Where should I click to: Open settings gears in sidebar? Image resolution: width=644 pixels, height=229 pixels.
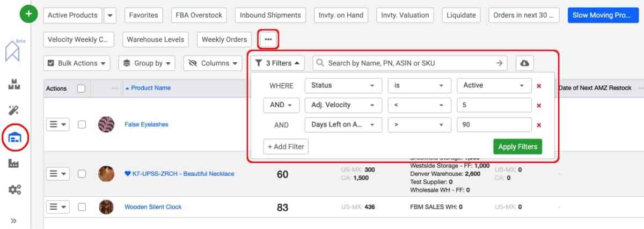[14, 189]
